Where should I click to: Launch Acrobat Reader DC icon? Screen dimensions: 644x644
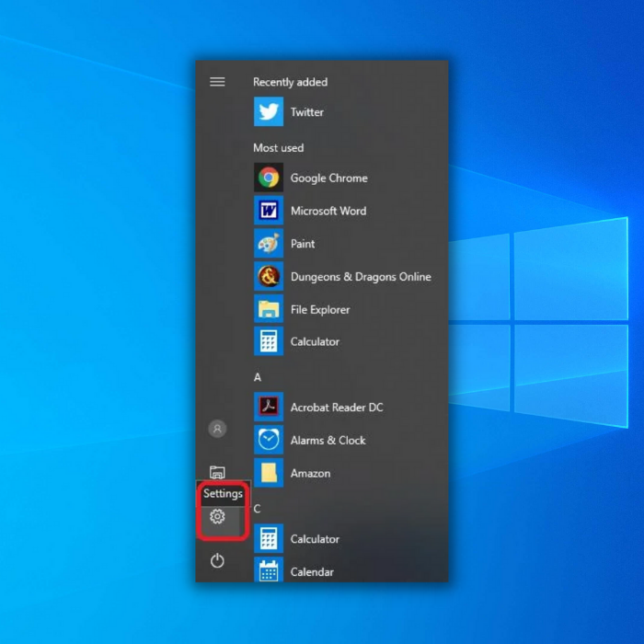[269, 407]
